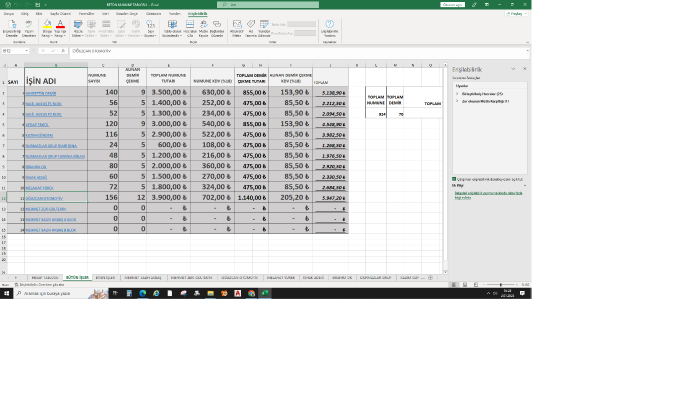
Task: Open the Cell Styles icon
Action: click(x=78, y=25)
